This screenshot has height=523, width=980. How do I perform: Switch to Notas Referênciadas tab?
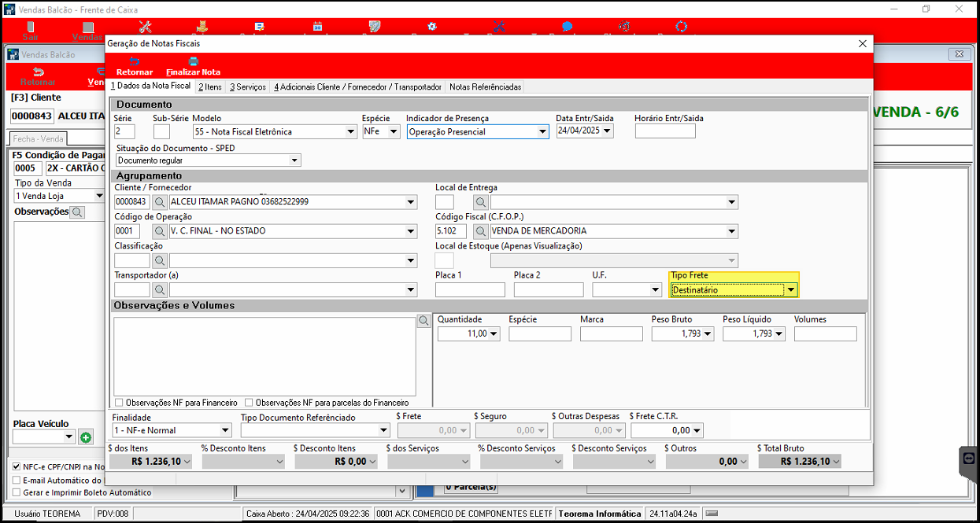485,87
